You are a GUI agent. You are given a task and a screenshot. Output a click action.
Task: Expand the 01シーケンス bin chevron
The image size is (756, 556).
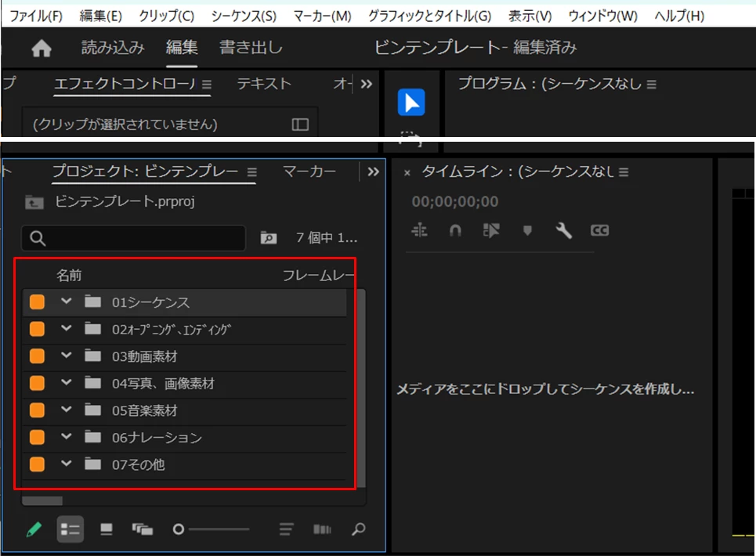(67, 301)
